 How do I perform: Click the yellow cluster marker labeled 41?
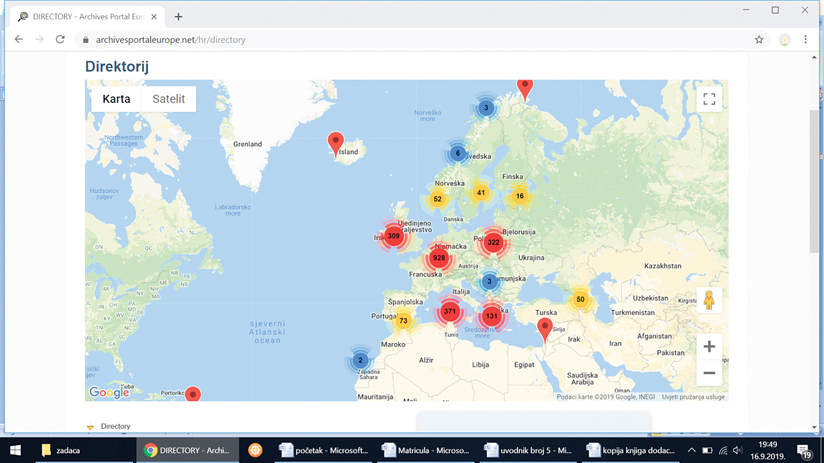[480, 192]
